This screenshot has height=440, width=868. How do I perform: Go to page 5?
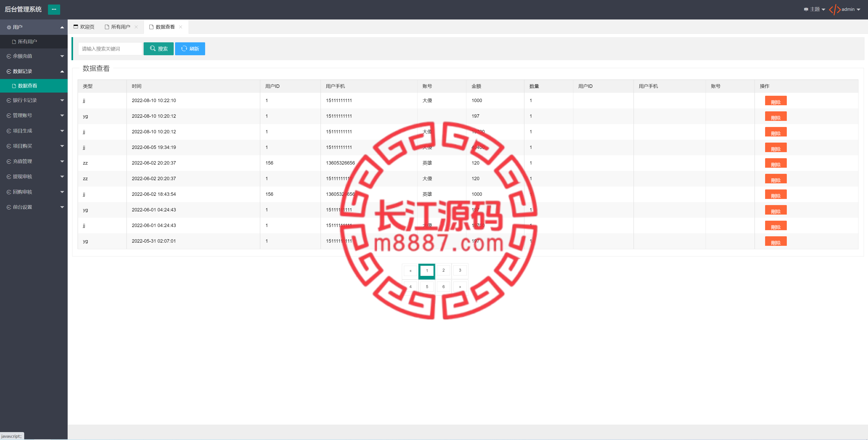coord(427,287)
